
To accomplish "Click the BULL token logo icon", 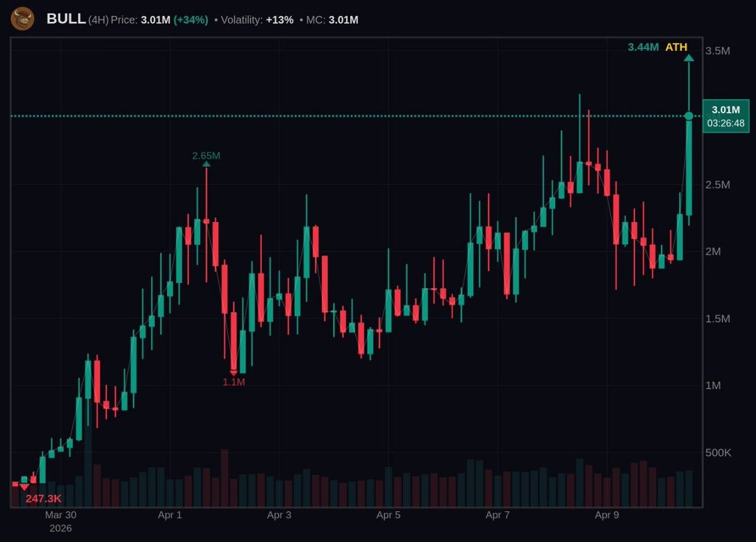I will point(23,18).
